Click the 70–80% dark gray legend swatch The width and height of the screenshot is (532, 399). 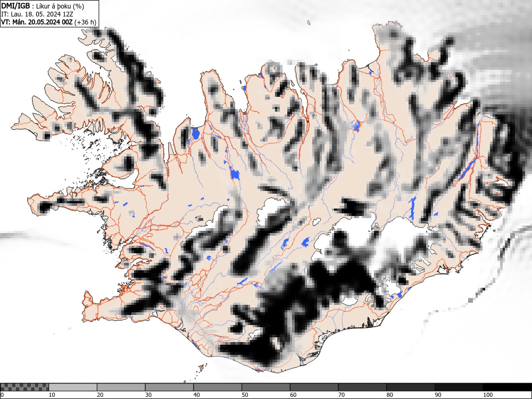(x=362, y=387)
